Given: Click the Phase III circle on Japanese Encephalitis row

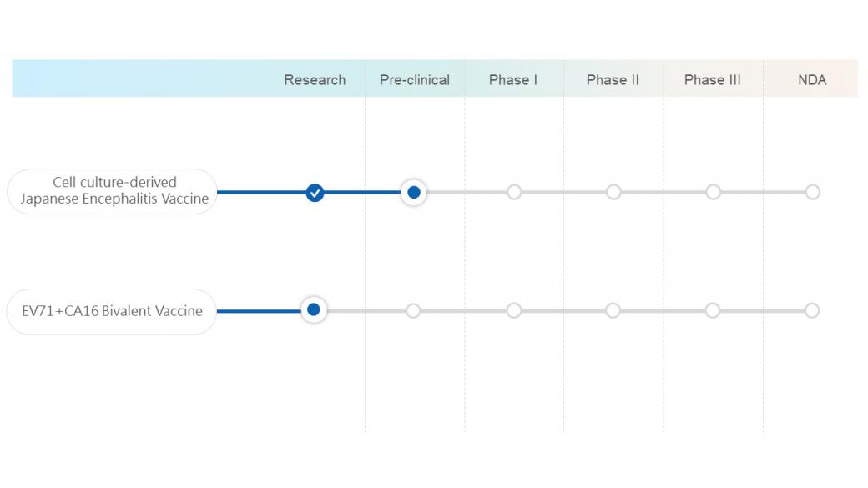Looking at the screenshot, I should point(713,192).
